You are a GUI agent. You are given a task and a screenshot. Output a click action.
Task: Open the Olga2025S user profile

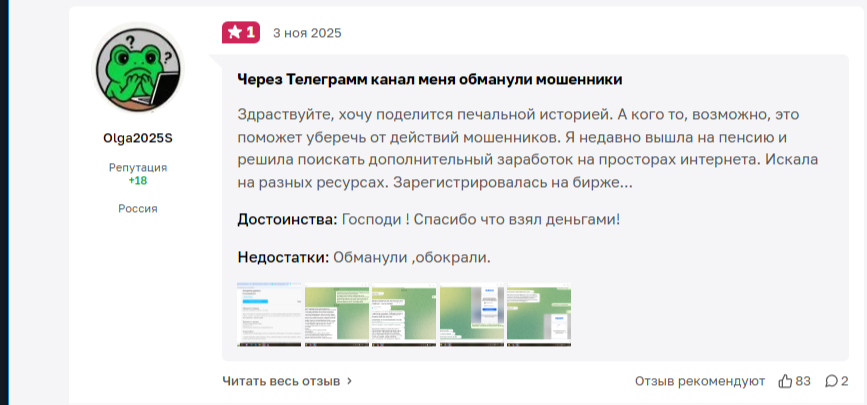pyautogui.click(x=138, y=138)
